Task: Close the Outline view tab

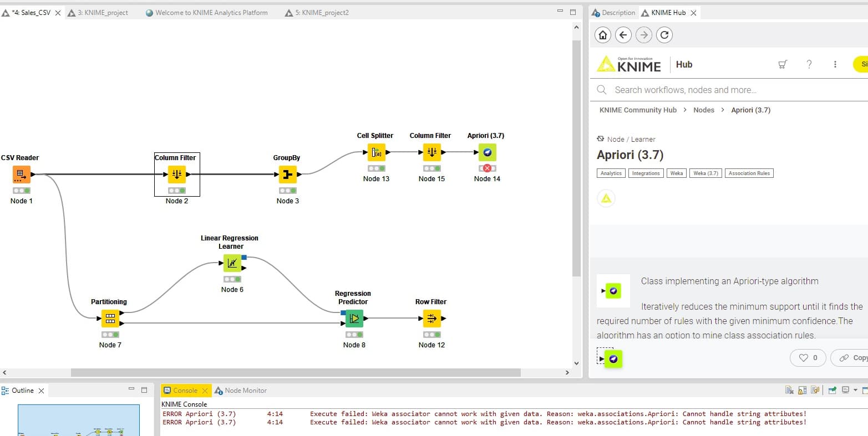Action: [41, 391]
